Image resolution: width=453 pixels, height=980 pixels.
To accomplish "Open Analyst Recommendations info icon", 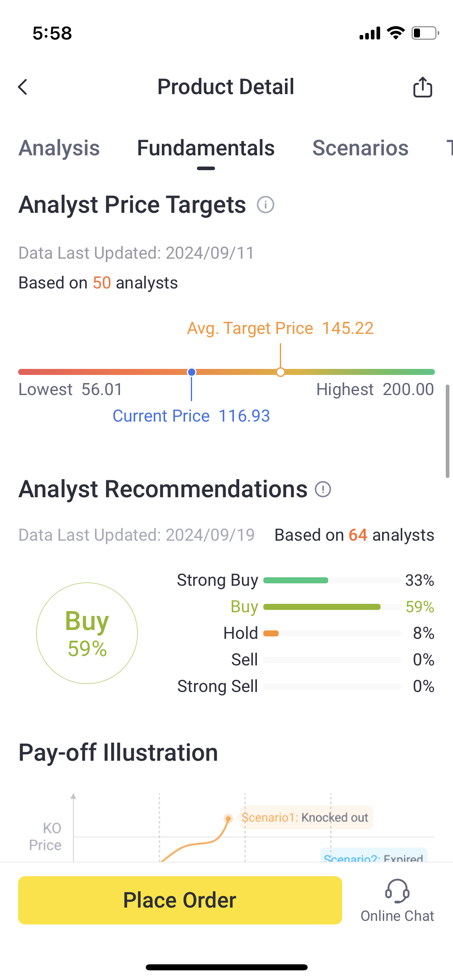I will coord(323,489).
